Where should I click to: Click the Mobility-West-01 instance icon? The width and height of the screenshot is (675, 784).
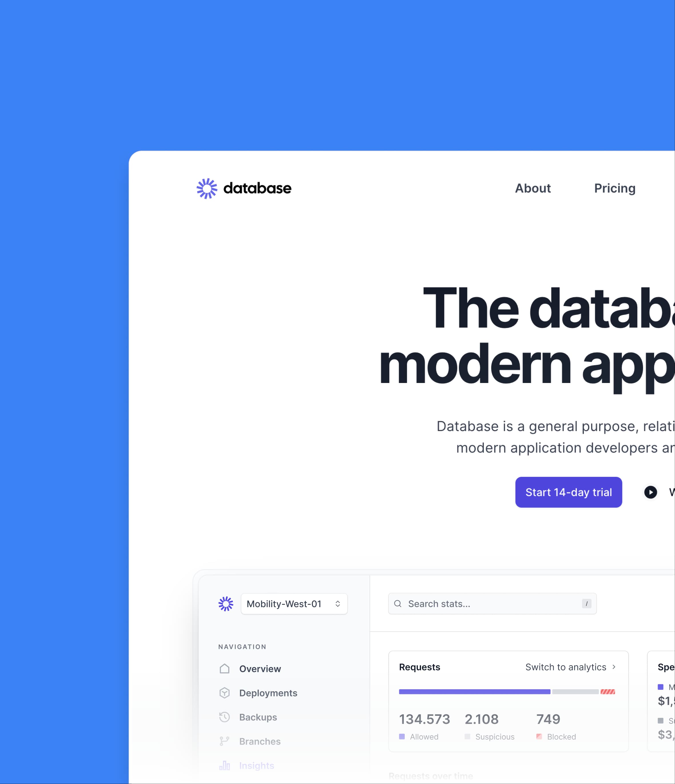[226, 603]
